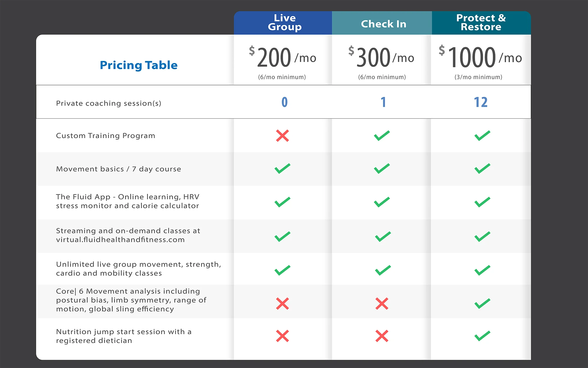Viewport: 588px width, 368px height.
Task: Click Live Group checkmark for Unlimited live group classes
Action: pyautogui.click(x=282, y=270)
